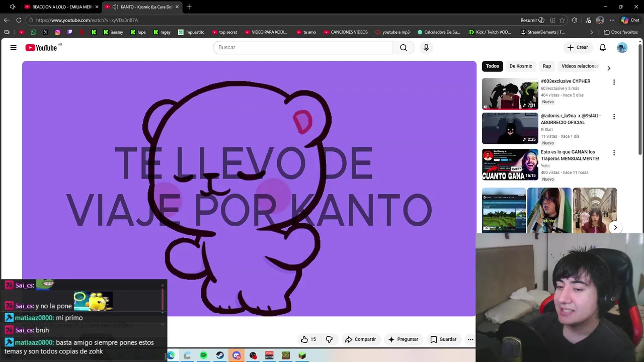This screenshot has width=644, height=362.
Task: Open more actions menu under the video
Action: [x=470, y=339]
